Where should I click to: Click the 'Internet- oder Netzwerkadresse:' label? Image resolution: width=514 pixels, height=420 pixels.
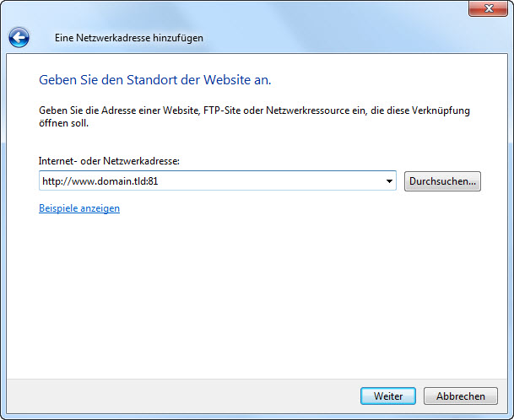[x=109, y=161]
